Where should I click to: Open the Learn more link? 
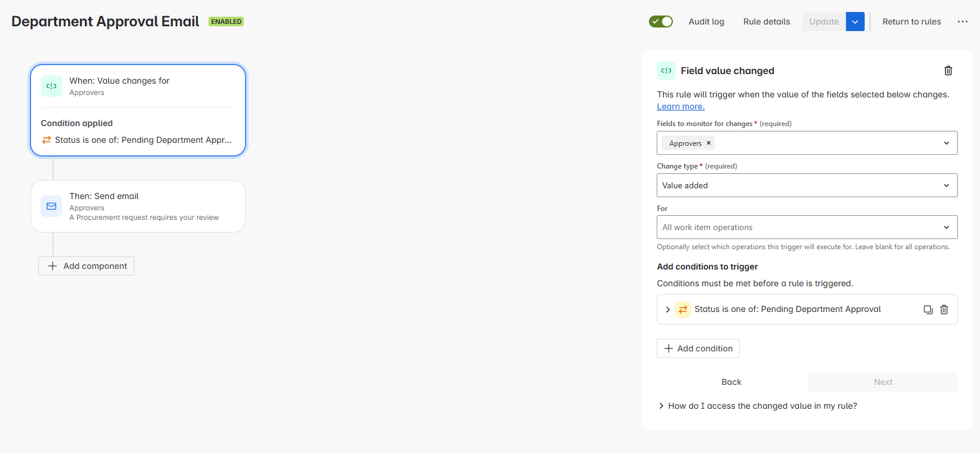[x=680, y=106]
